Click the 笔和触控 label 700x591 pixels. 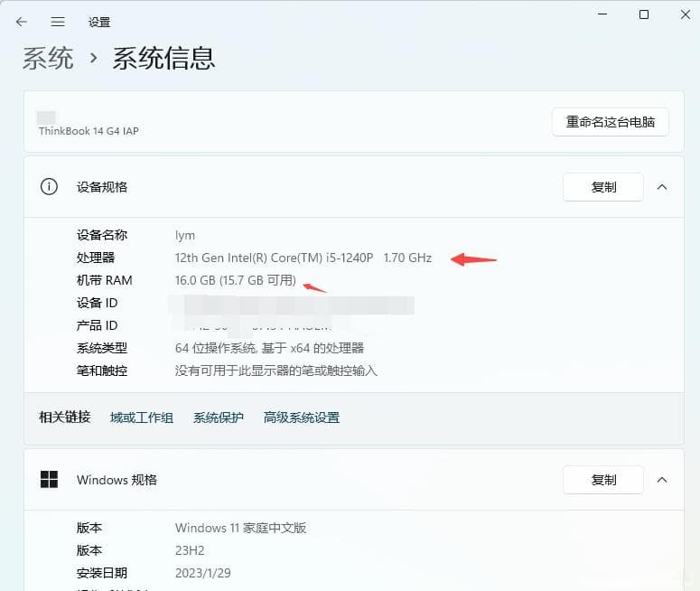coord(102,371)
